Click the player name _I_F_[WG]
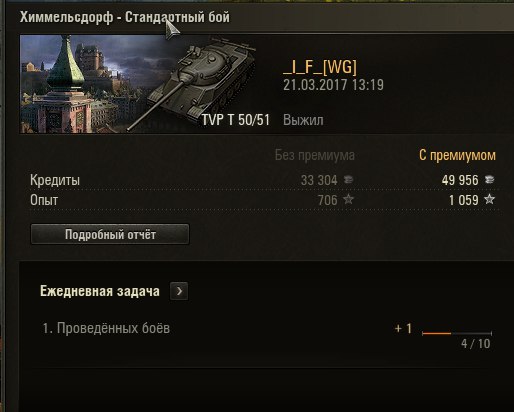The height and width of the screenshot is (412, 514). pyautogui.click(x=320, y=66)
